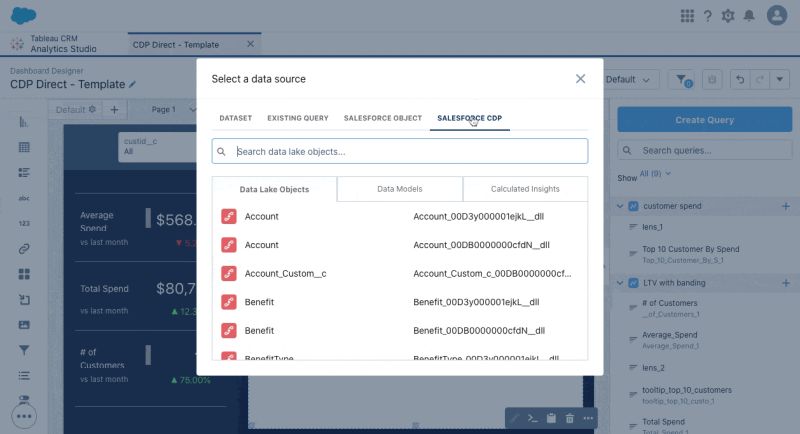Image resolution: width=800 pixels, height=434 pixels.
Task: Open the setup gear icon
Action: [728, 16]
